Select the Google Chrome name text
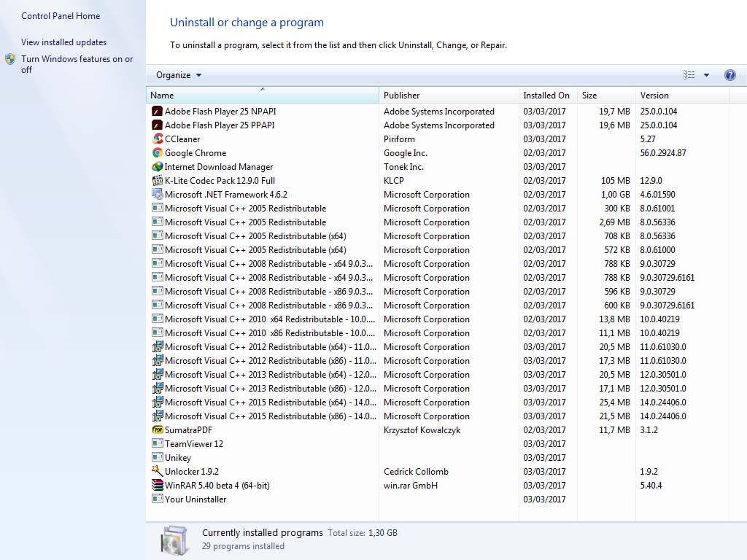 point(196,153)
